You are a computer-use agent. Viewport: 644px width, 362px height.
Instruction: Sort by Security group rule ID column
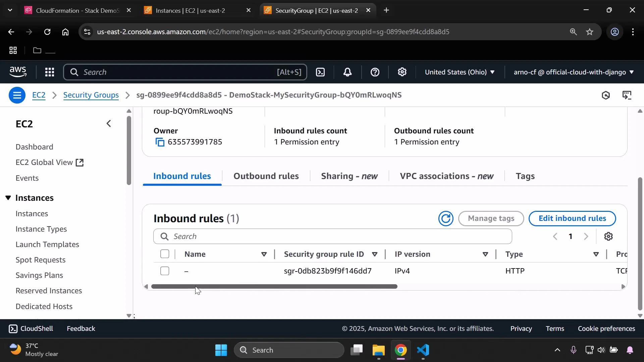point(375,254)
